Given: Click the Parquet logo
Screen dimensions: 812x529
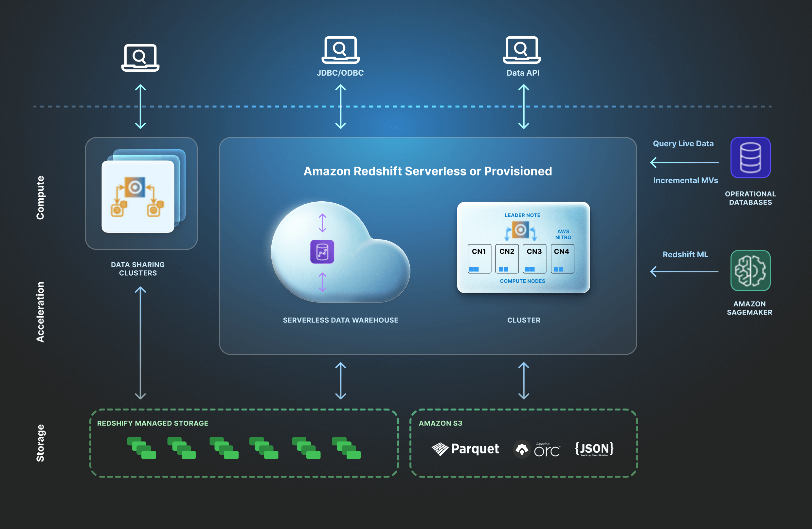Looking at the screenshot, I should tap(465, 449).
